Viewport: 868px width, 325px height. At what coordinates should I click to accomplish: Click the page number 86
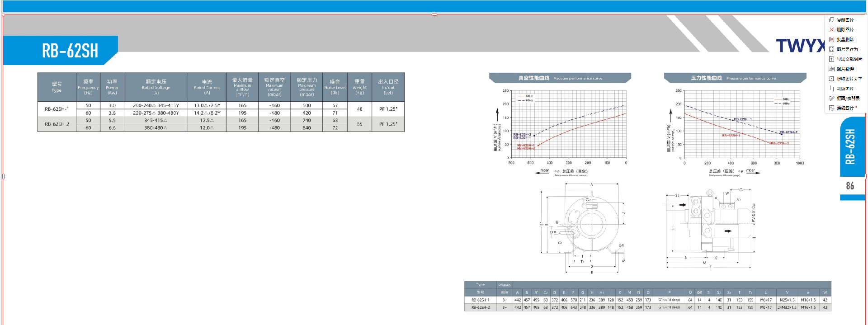click(850, 186)
